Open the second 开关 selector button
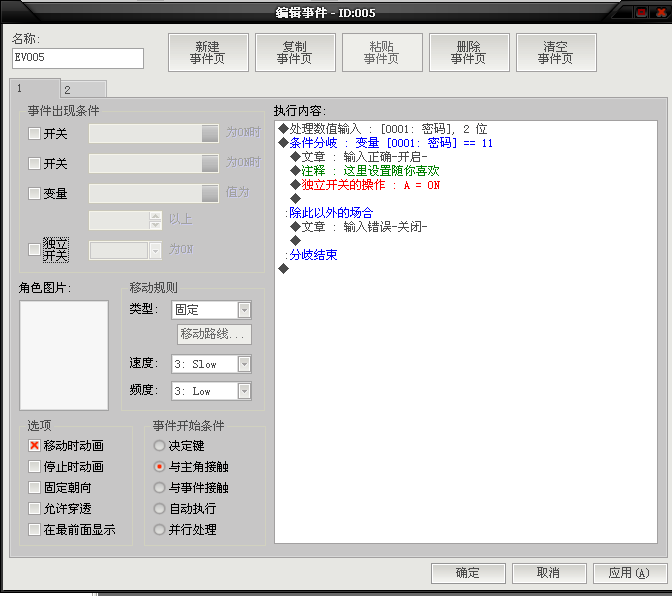The width and height of the screenshot is (672, 596). (x=210, y=163)
